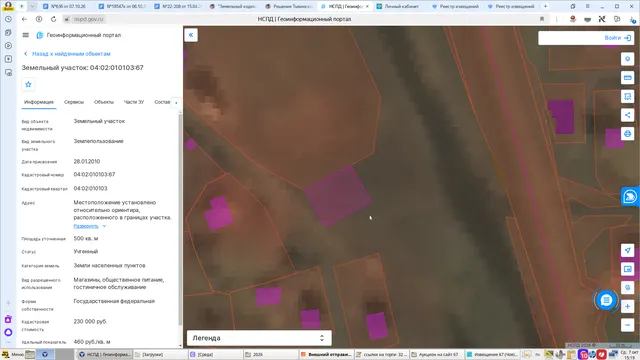Open Меню in the OS taskbar
Viewport: 640px width, 360px height.
13,354
